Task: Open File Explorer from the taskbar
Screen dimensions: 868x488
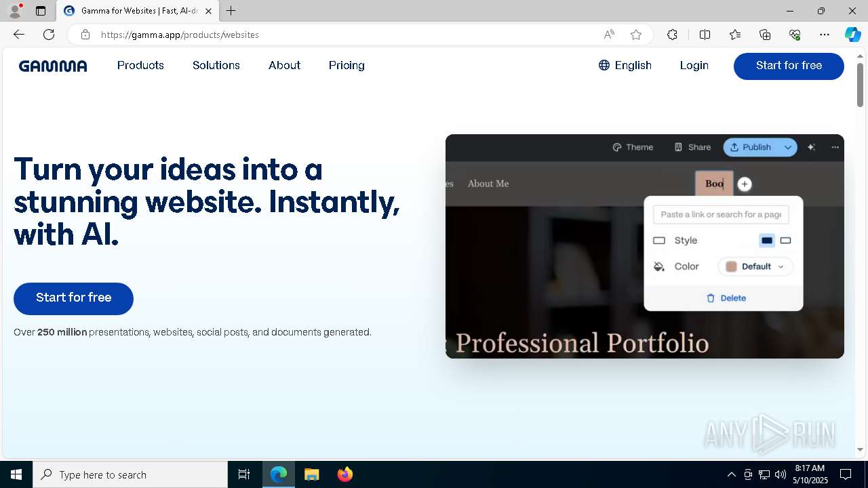Action: pyautogui.click(x=311, y=474)
